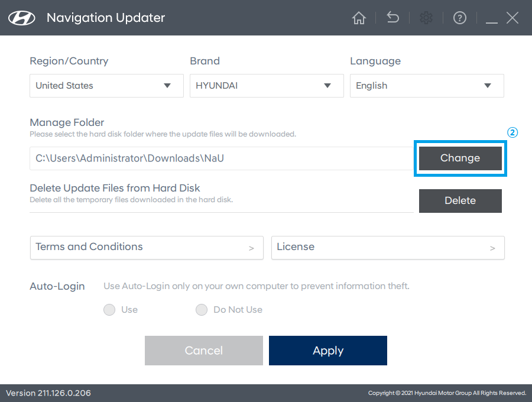Open the settings gear icon
Screen dimensions: 532x402
[x=426, y=18]
